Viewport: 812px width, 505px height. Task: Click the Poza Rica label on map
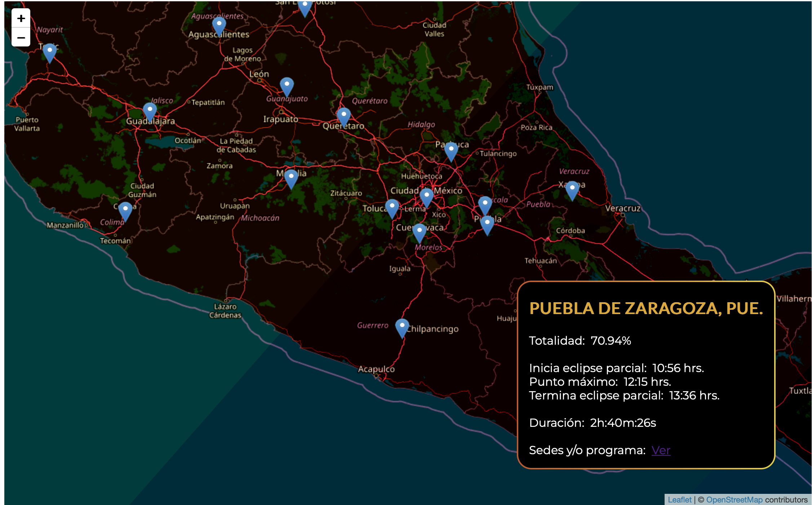[x=536, y=128]
